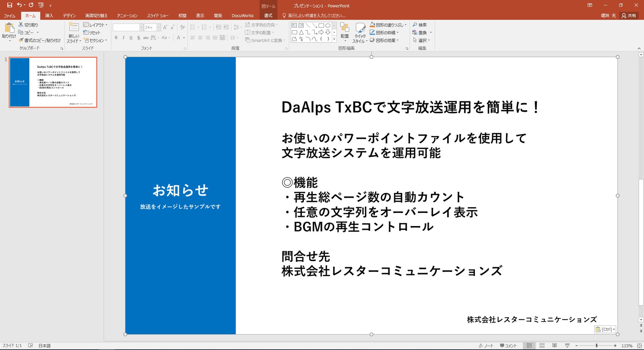Decrease list indent level icon
The height and width of the screenshot is (350, 644).
(x=219, y=27)
